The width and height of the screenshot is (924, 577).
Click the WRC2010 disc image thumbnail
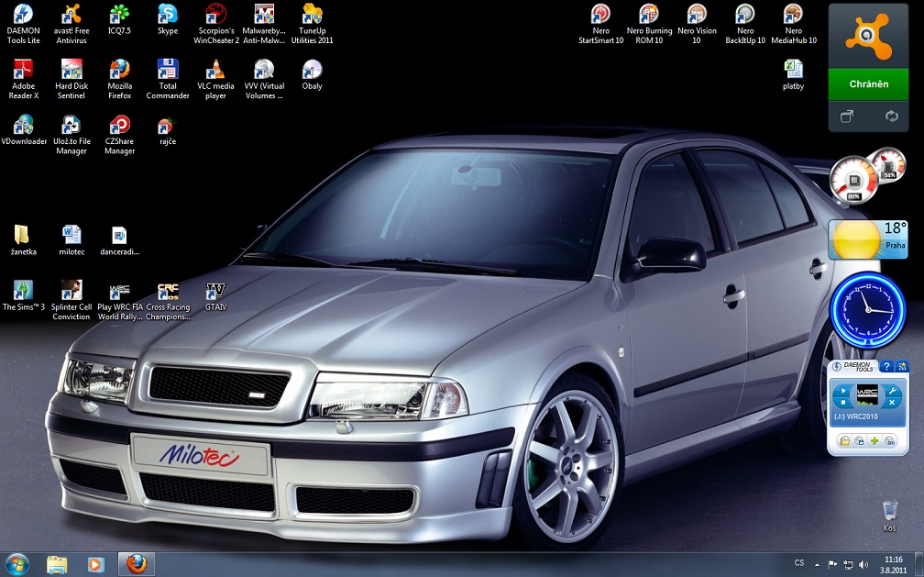click(x=866, y=394)
